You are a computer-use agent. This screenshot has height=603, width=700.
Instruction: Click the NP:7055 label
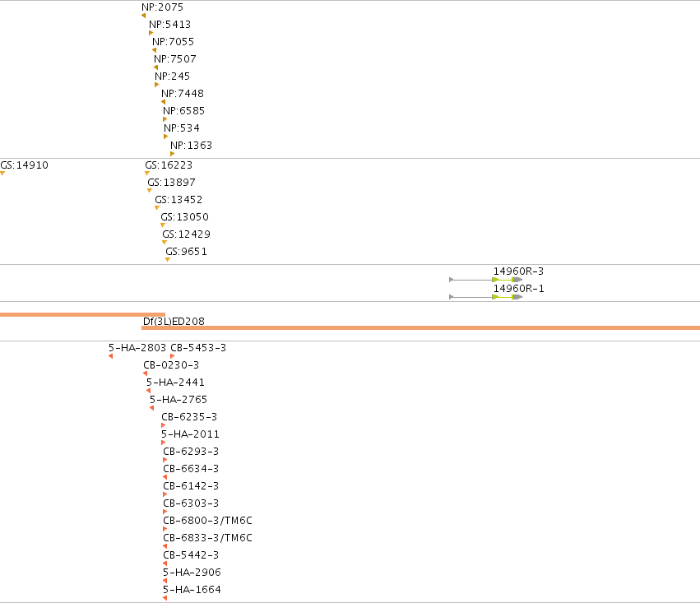click(x=174, y=42)
